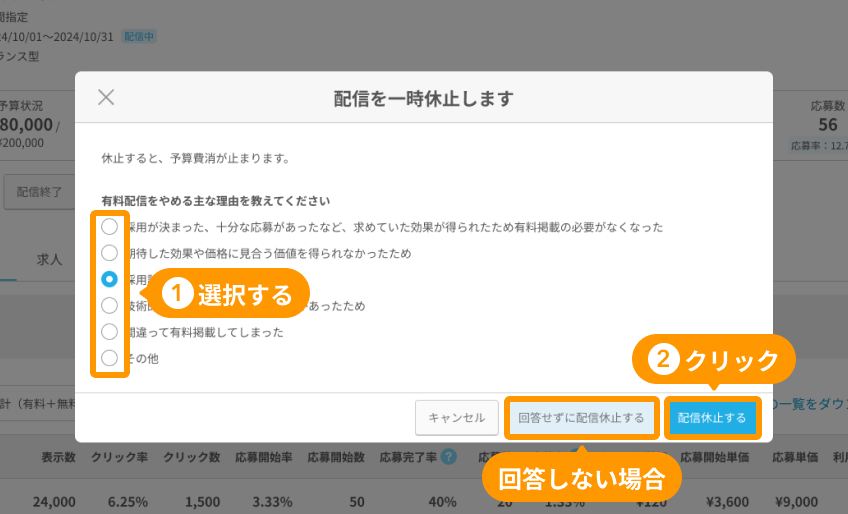Click the 3.33% cell in the table
The image size is (848, 514).
[x=272, y=502]
